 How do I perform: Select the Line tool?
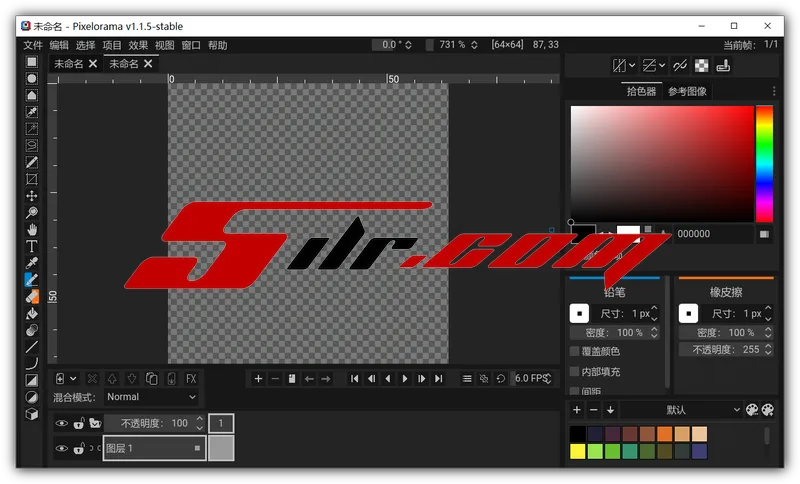(x=32, y=347)
